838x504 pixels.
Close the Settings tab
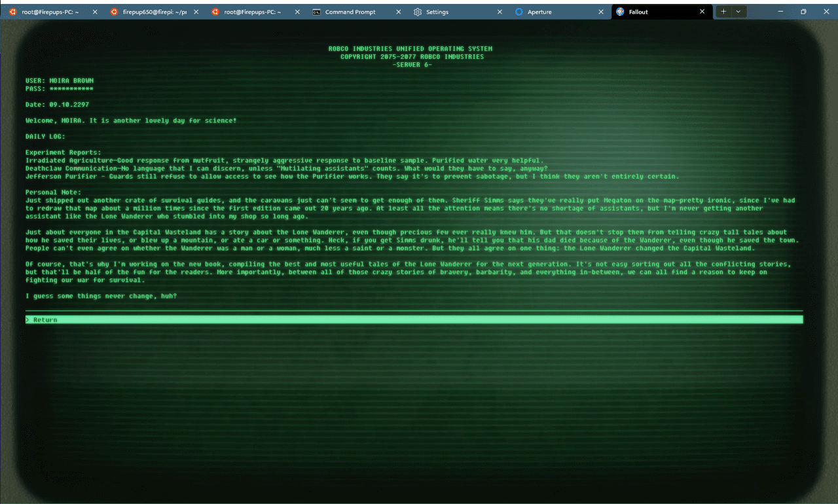pos(500,12)
